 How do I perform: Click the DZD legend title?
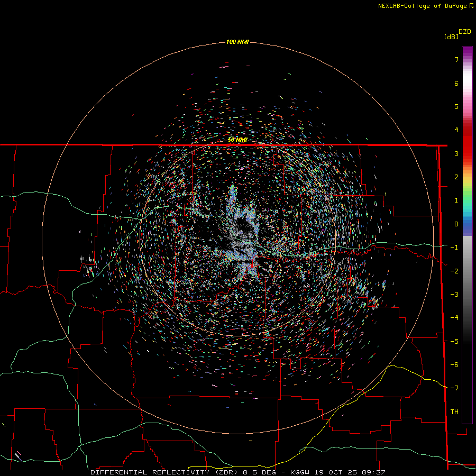[465, 32]
